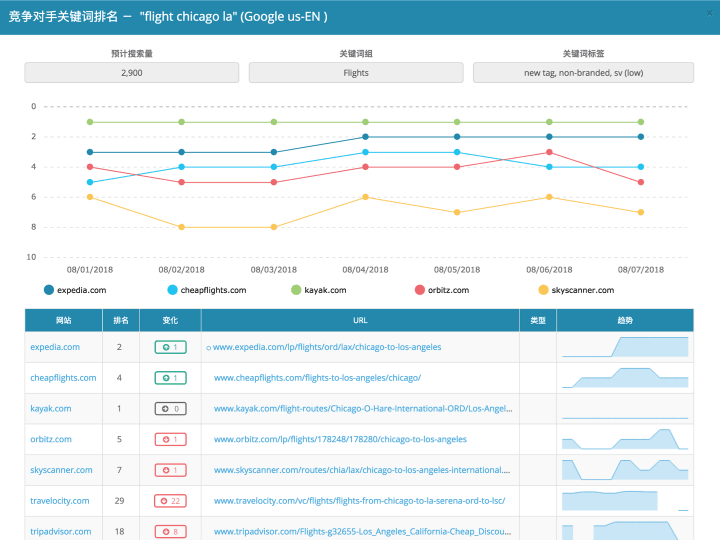Open the skyscanner.com site link in table
The image size is (720, 540).
62,470
